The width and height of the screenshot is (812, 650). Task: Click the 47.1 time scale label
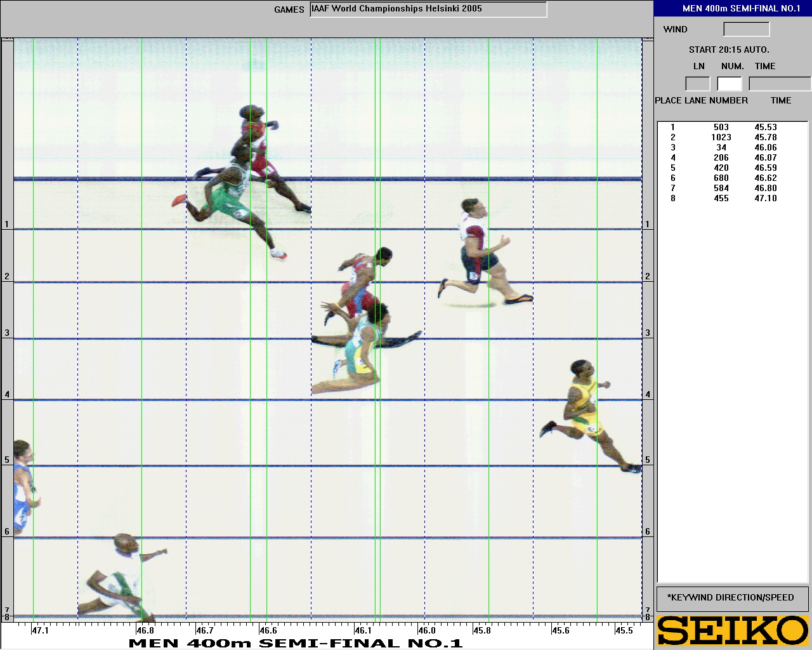(40, 630)
